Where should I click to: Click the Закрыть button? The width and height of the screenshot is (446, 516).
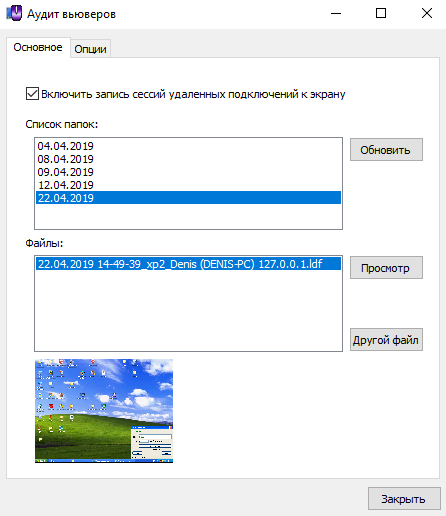(x=404, y=499)
